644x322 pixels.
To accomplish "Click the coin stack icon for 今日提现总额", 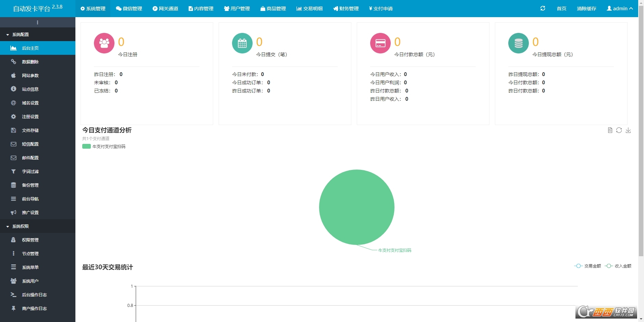I will tap(519, 43).
